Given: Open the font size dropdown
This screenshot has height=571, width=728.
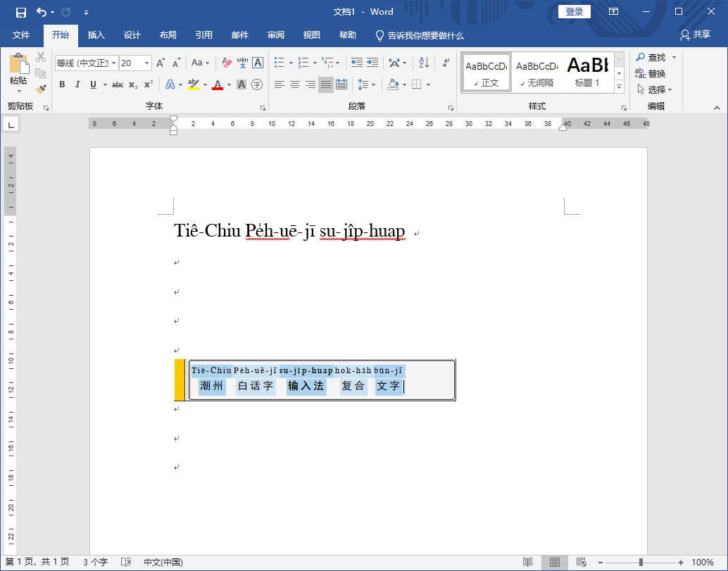Looking at the screenshot, I should pos(146,63).
